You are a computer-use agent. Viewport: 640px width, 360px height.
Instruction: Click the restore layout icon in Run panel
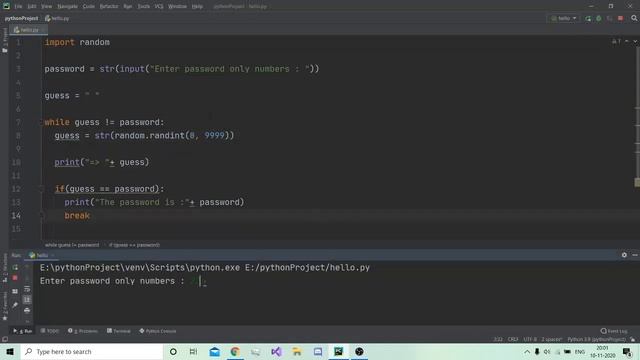(15, 291)
